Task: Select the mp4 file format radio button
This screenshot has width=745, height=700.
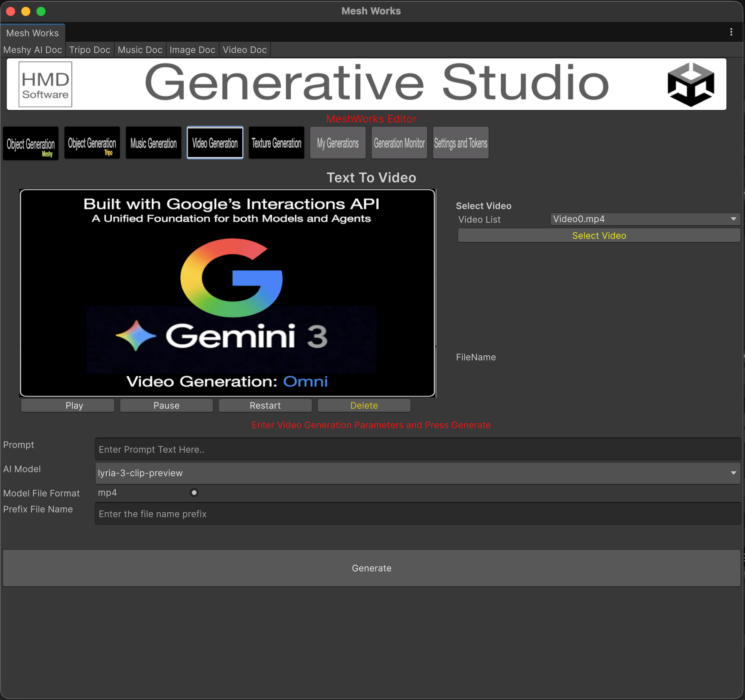Action: coord(194,493)
